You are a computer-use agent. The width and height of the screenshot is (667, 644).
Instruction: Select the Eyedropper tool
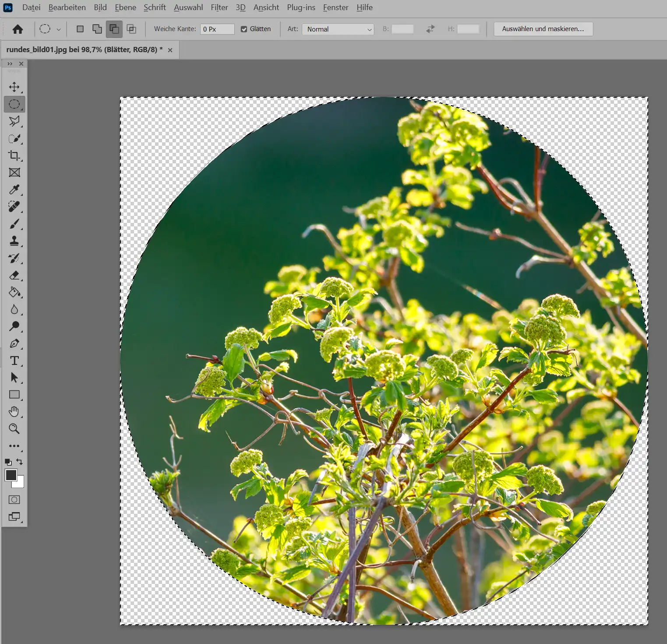pyautogui.click(x=14, y=190)
